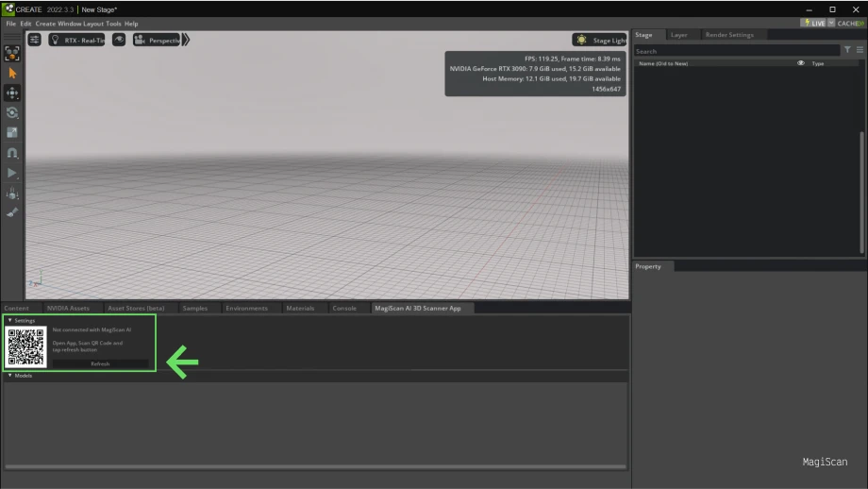The image size is (868, 489).
Task: Click the Omniverse Create app logo
Action: point(8,8)
